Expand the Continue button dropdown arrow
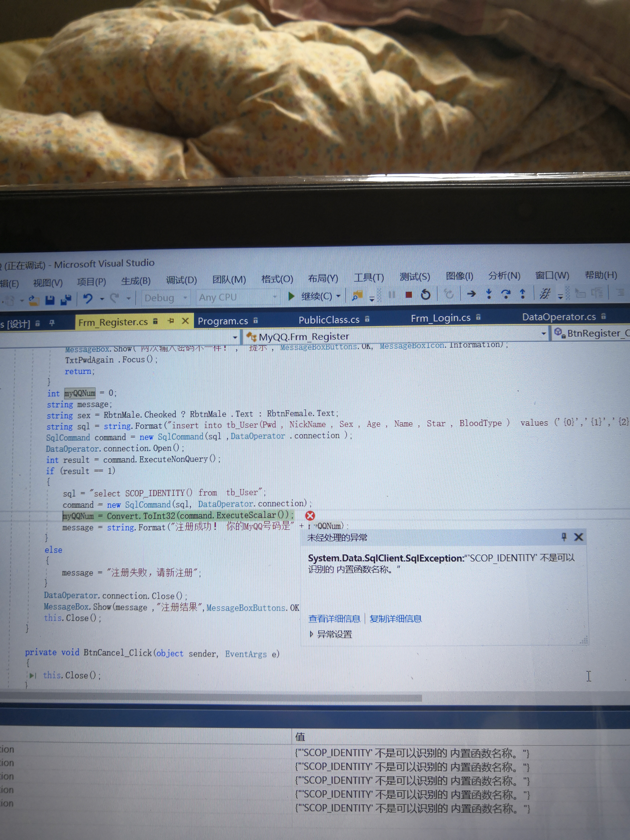Screen dimensions: 630x840 [x=338, y=296]
